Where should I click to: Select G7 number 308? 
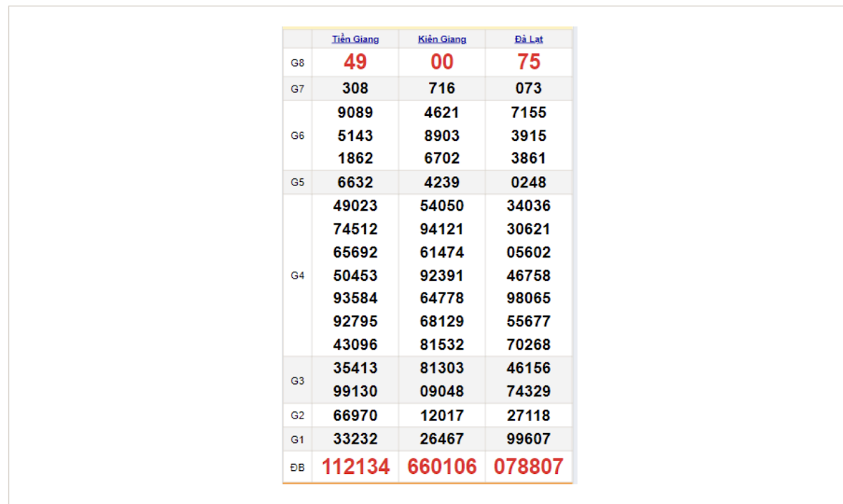coord(355,88)
